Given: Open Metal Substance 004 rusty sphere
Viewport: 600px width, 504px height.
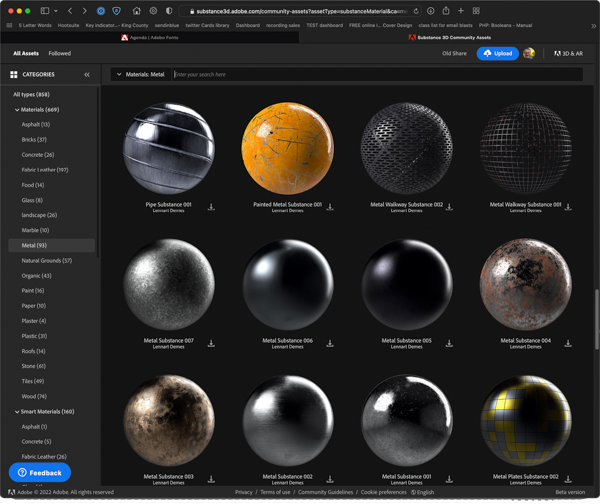Looking at the screenshot, I should (x=525, y=284).
